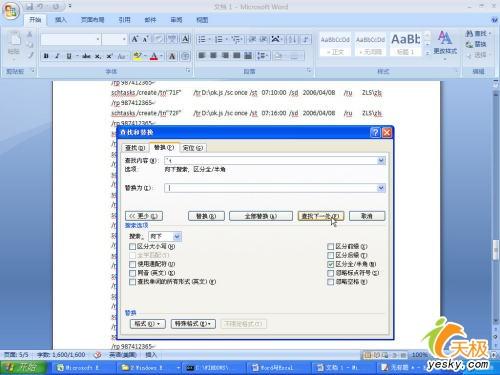This screenshot has width=500, height=375.
Task: Click the Center alignment icon
Action: coord(214,55)
